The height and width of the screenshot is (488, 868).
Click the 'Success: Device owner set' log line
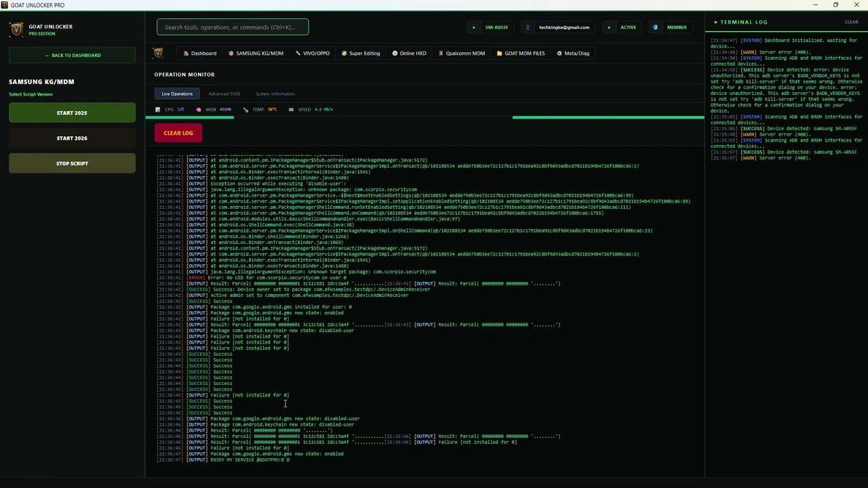294,289
